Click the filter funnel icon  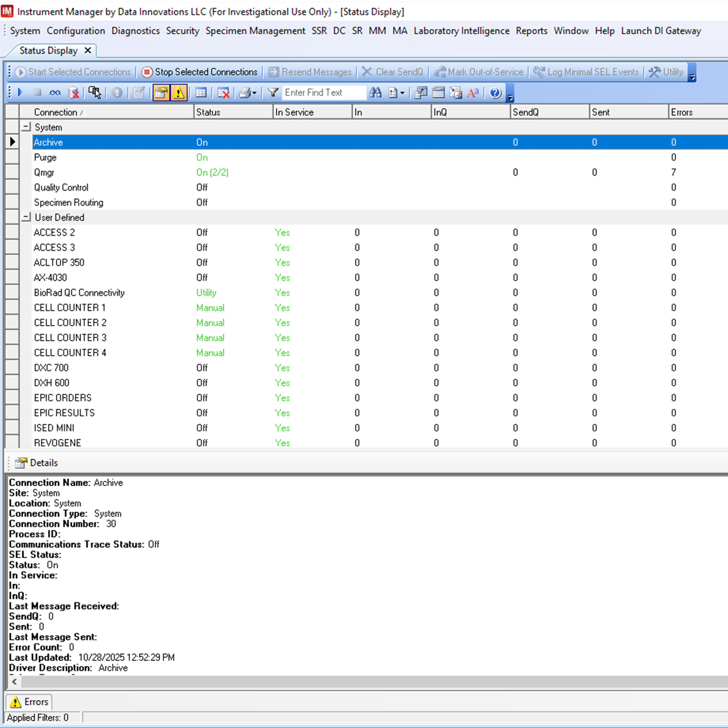point(273,92)
